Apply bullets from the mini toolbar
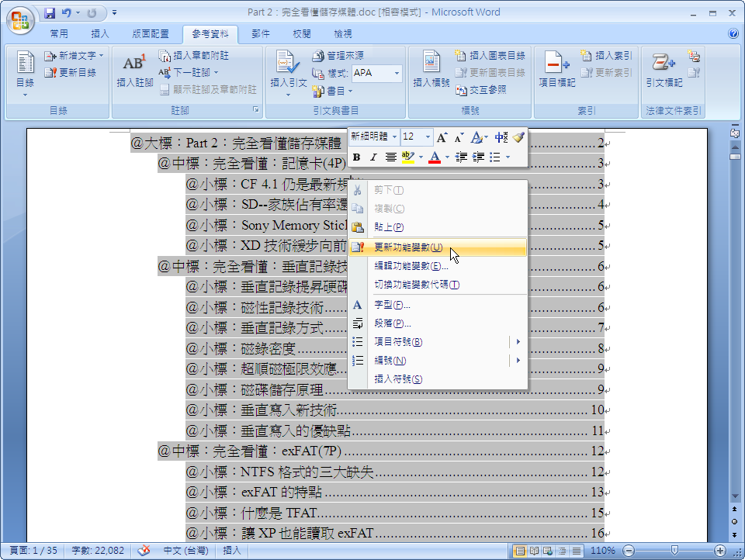 [x=495, y=157]
